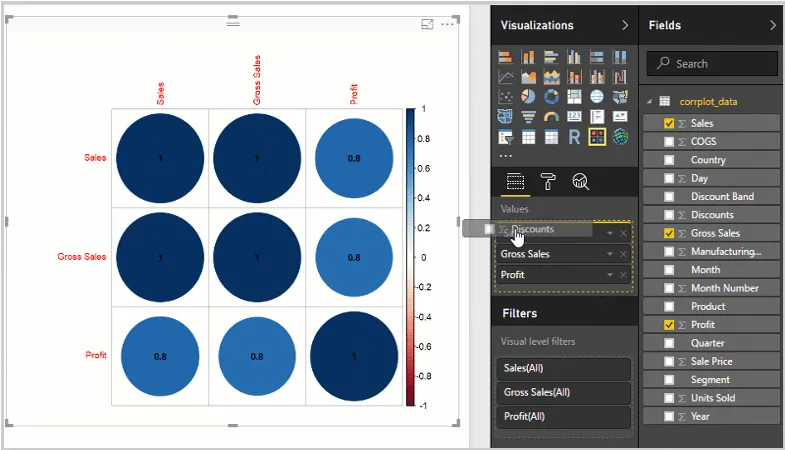Collapse the Visualizations pane chevron

click(x=625, y=25)
